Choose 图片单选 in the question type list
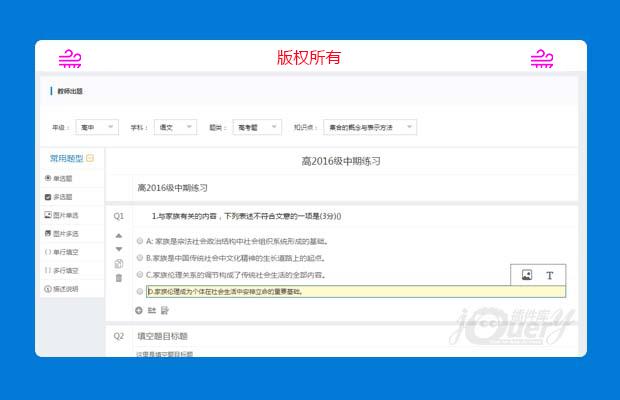620x400 pixels. 61,215
